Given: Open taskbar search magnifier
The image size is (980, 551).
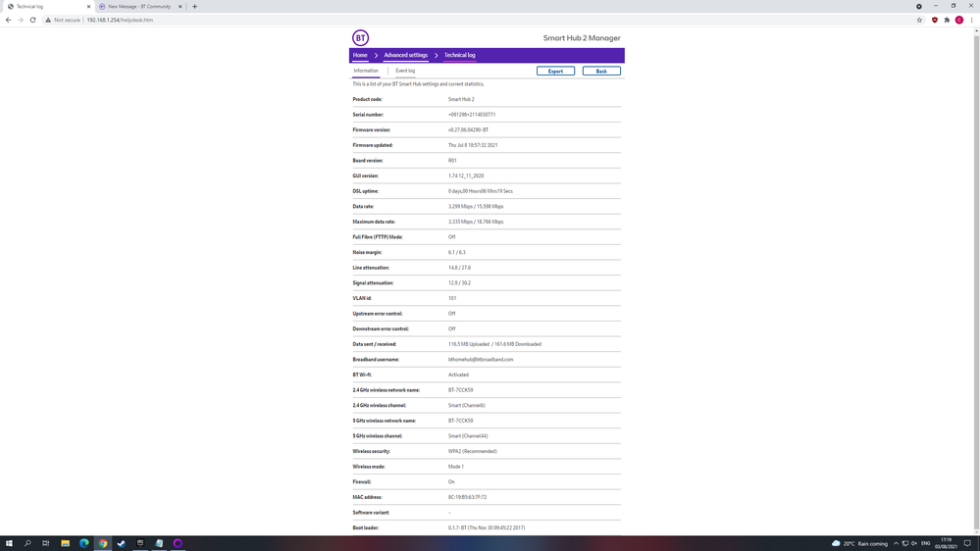Looking at the screenshot, I should 27,543.
